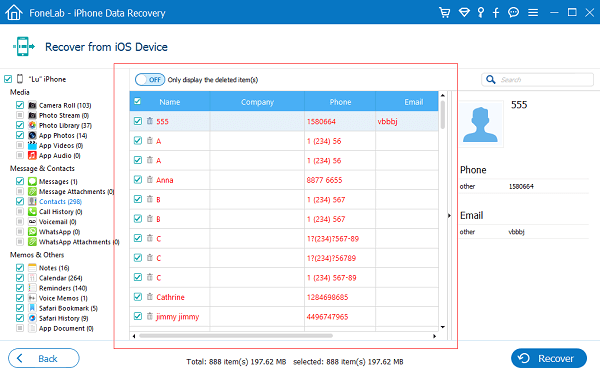Click the Safari Bookmark icon
This screenshot has width=600, height=375.
(x=33, y=308)
